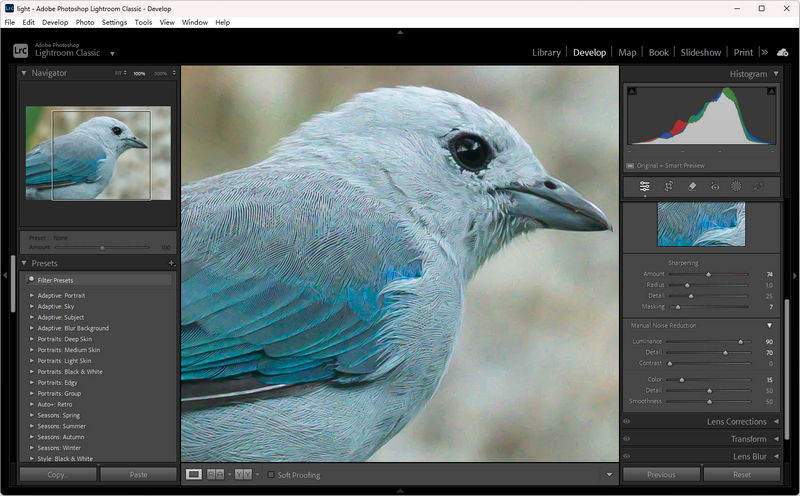Viewport: 800px width, 496px height.
Task: Expand the Adaptive: Portrait preset group
Action: [29, 296]
